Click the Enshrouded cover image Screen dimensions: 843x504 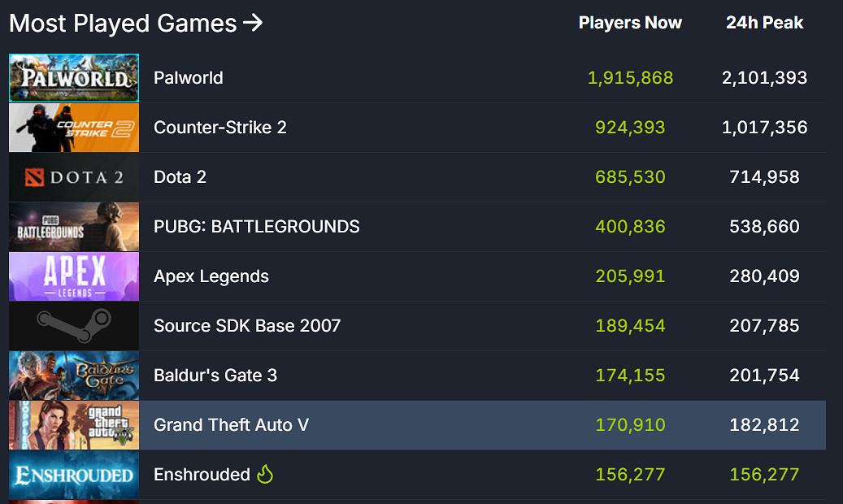click(73, 475)
